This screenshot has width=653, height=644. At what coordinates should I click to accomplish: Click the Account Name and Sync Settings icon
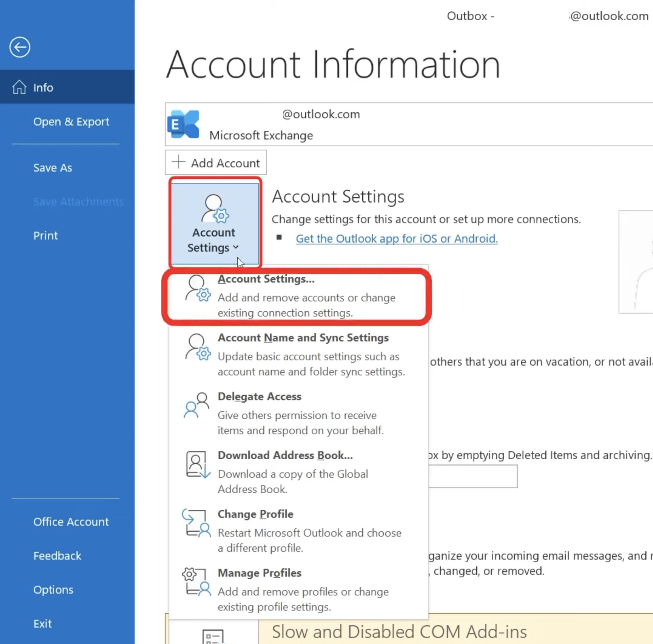click(x=197, y=347)
